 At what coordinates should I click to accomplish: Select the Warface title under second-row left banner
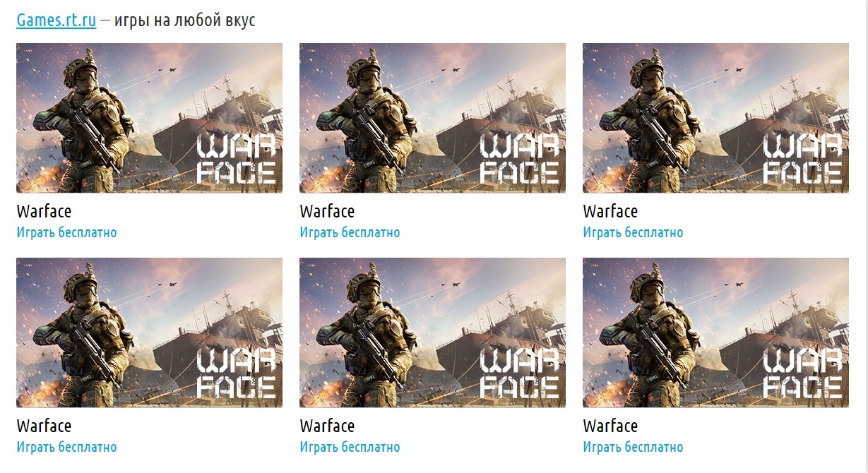pyautogui.click(x=44, y=426)
